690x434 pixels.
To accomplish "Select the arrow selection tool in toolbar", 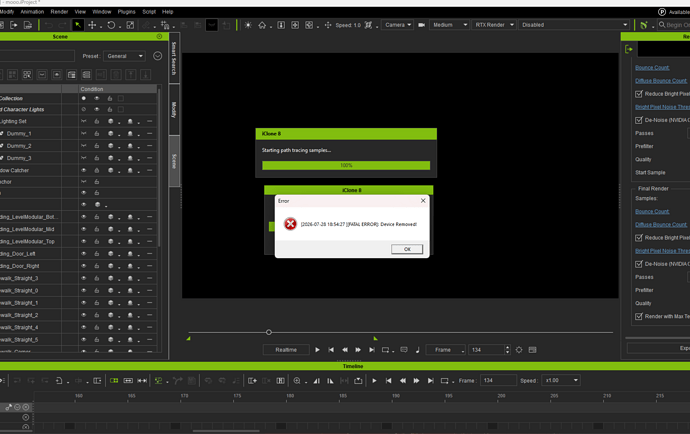I will [x=78, y=25].
